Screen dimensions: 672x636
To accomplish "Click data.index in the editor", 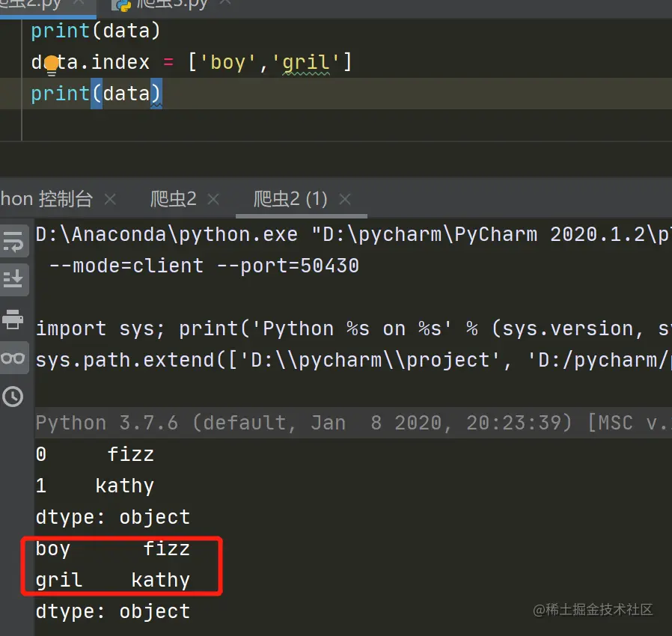I will [91, 63].
